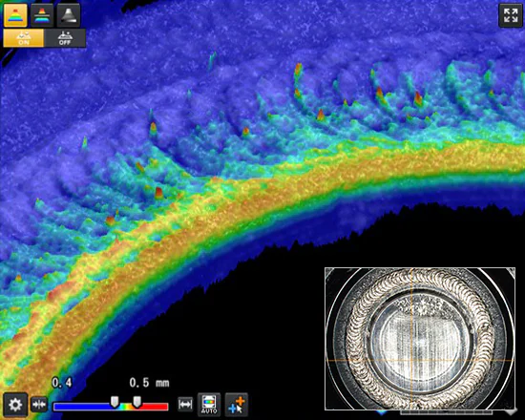Screen dimensions: 525x420
Task: Switch to color with texture overlay mode
Action: click(42, 15)
